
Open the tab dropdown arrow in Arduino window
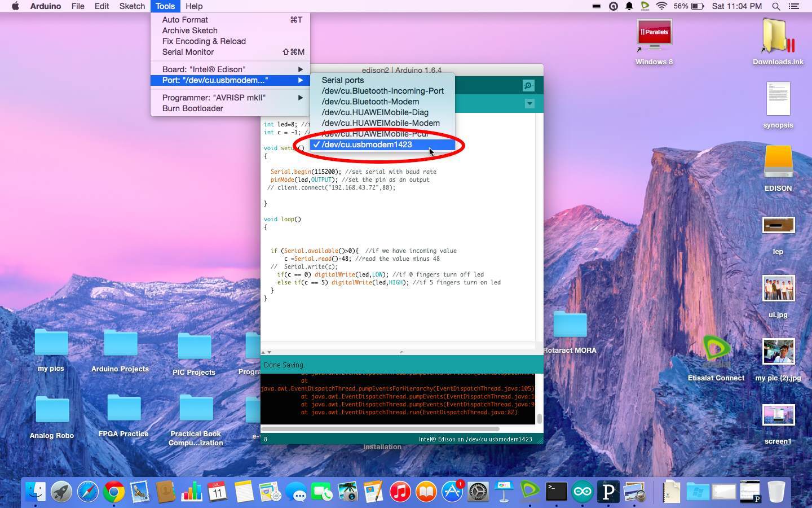point(529,104)
